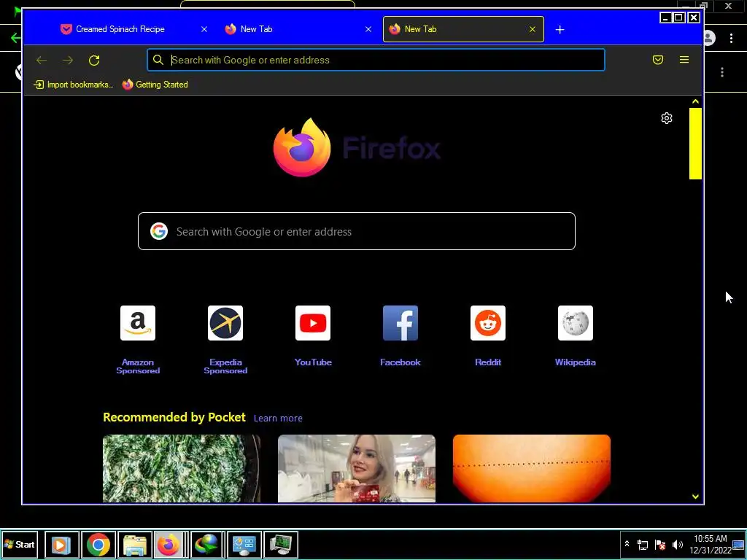Open the globe download manager taskbar icon
This screenshot has height=560, width=747.
click(207, 544)
